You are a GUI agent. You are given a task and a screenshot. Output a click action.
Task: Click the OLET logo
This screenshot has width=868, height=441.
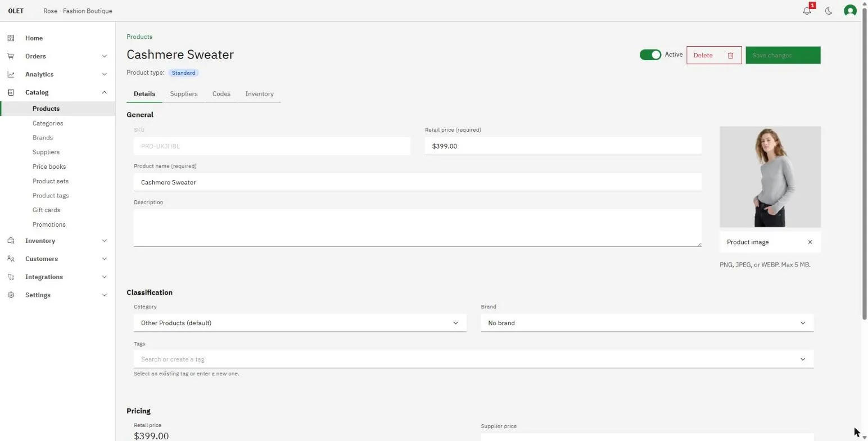pyautogui.click(x=16, y=11)
